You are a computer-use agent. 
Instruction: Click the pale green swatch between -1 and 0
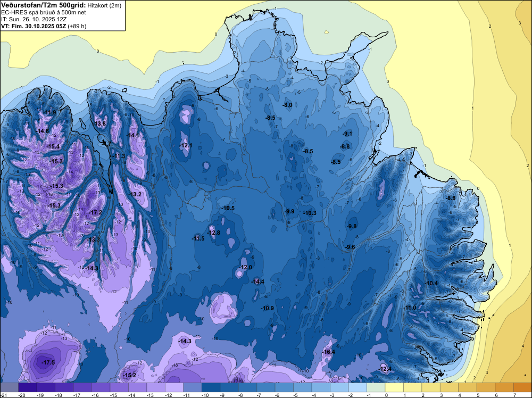(376, 387)
